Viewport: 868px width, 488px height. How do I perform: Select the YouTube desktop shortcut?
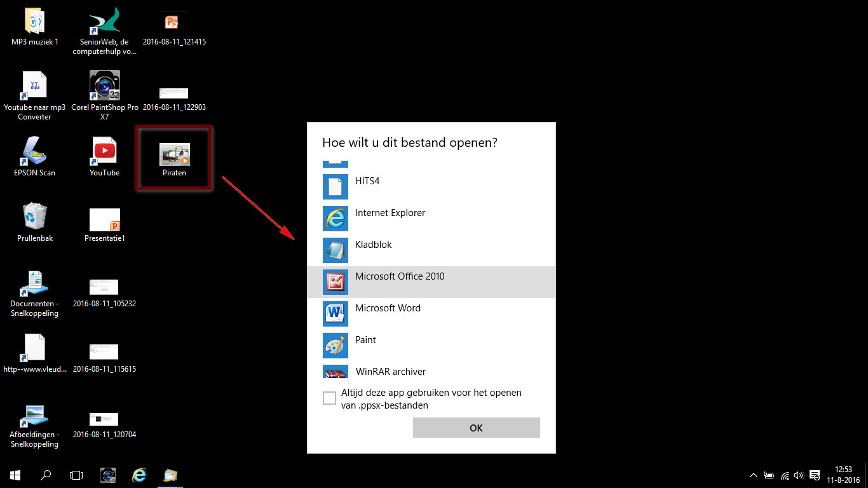pos(105,157)
